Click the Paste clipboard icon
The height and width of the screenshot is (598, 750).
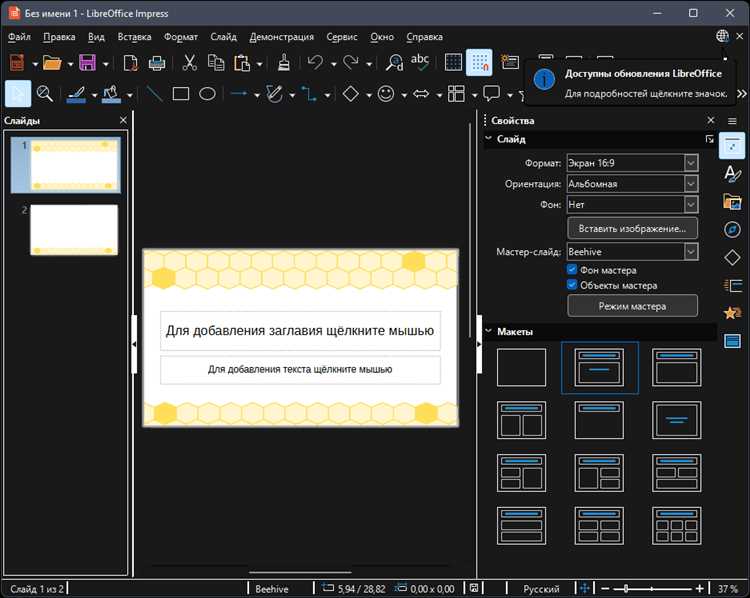pos(242,63)
